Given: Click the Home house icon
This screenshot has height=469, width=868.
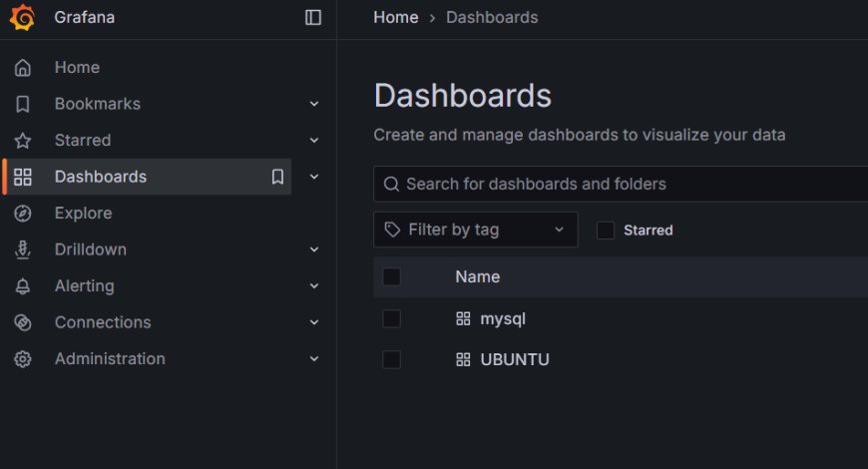Looking at the screenshot, I should (x=23, y=68).
